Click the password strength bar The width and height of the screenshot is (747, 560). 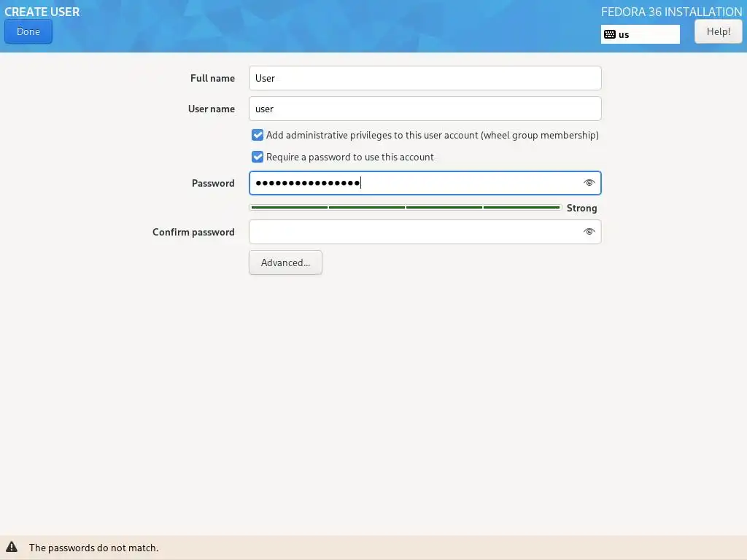tap(406, 208)
